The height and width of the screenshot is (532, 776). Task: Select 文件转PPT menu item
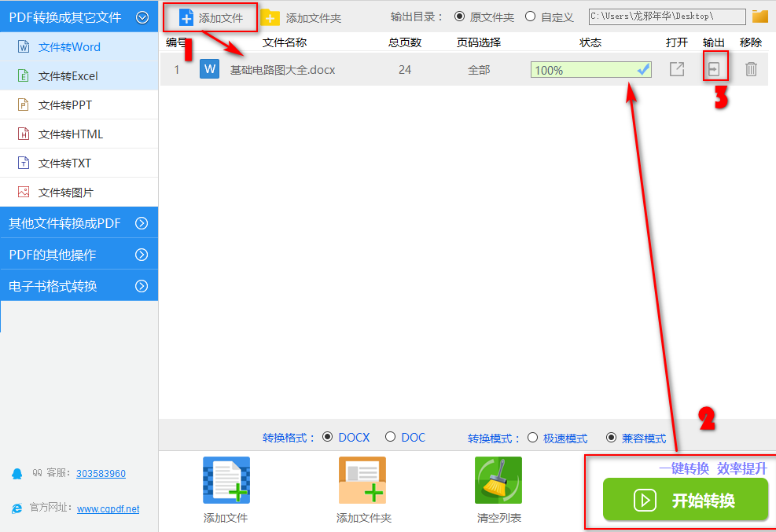79,105
